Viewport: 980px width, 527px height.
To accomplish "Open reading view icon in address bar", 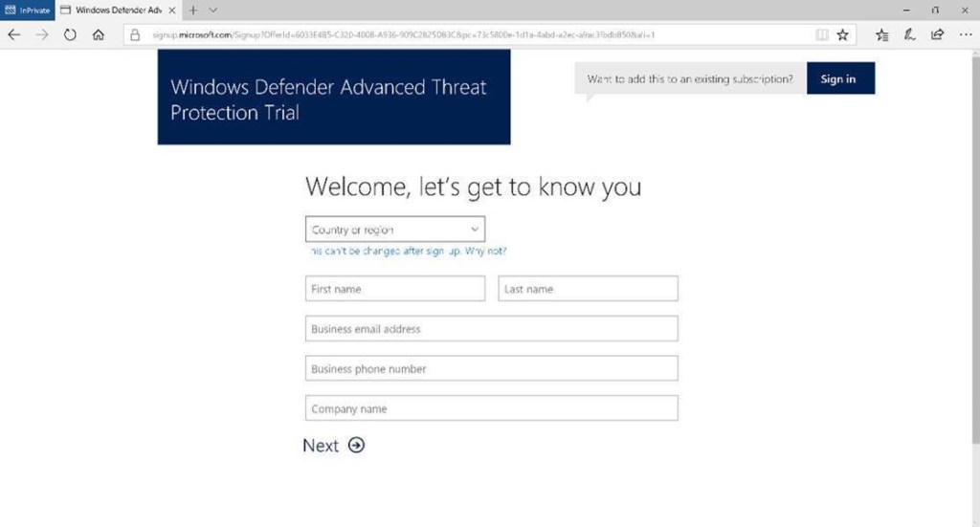I will tap(822, 35).
